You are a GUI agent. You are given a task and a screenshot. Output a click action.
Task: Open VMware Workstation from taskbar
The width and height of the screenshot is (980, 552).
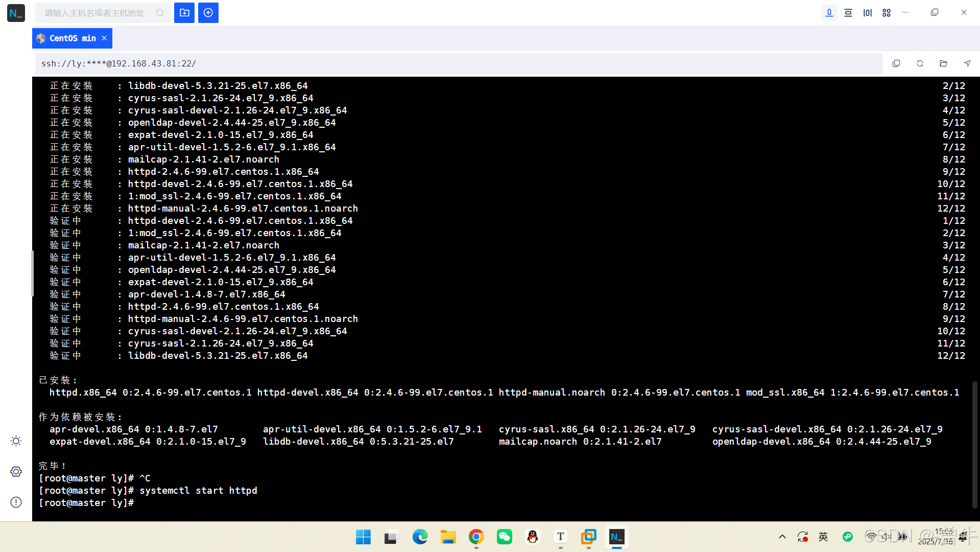[589, 537]
